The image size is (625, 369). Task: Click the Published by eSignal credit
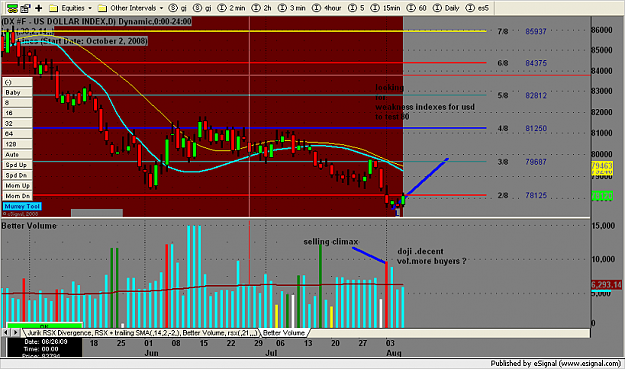(x=556, y=363)
